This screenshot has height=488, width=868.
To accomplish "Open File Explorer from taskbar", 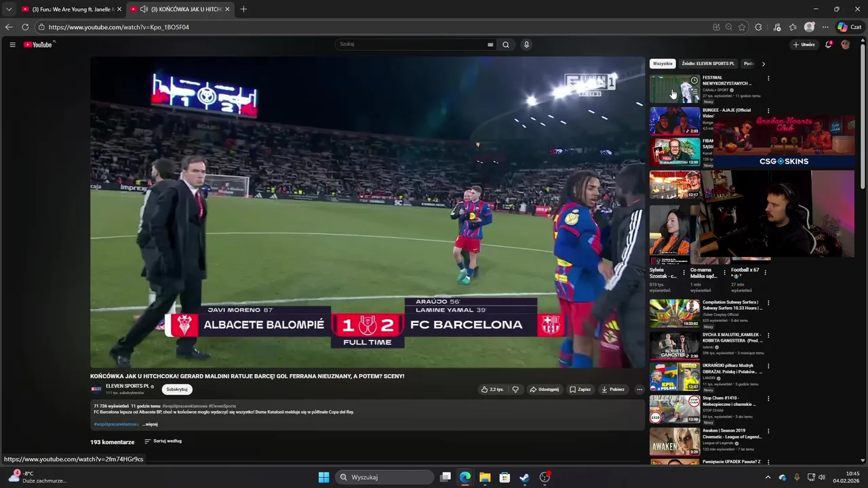I will tap(485, 477).
